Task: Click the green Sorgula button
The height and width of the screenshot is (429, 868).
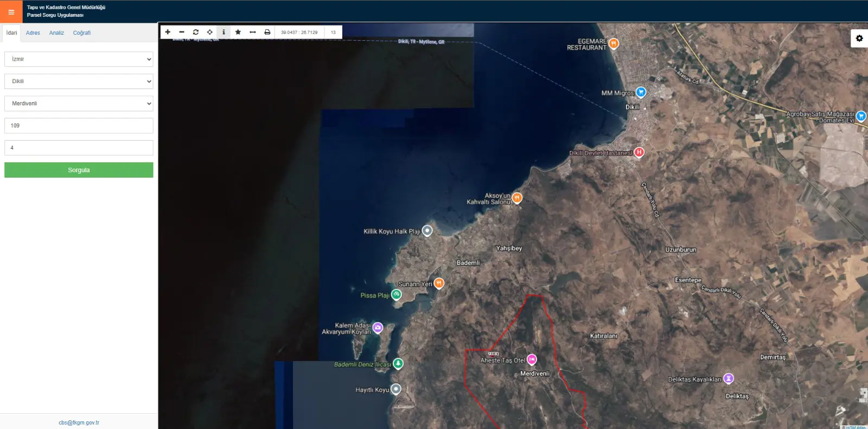Action: [79, 170]
